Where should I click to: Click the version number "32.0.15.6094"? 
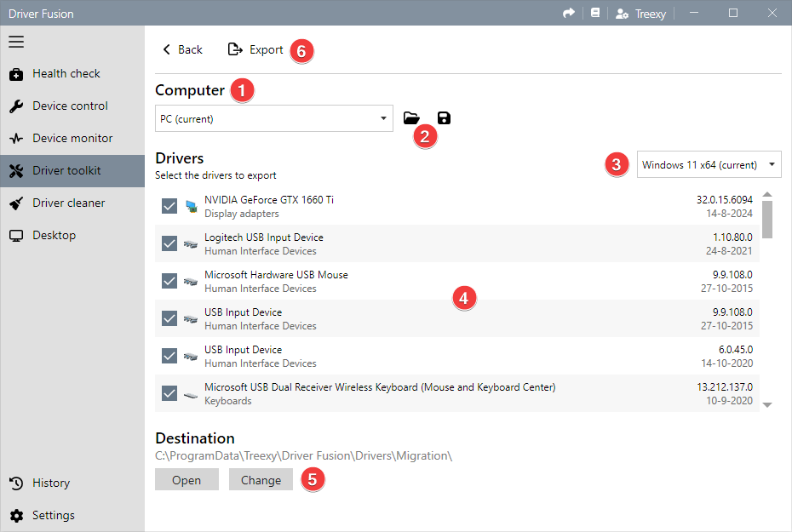point(725,200)
